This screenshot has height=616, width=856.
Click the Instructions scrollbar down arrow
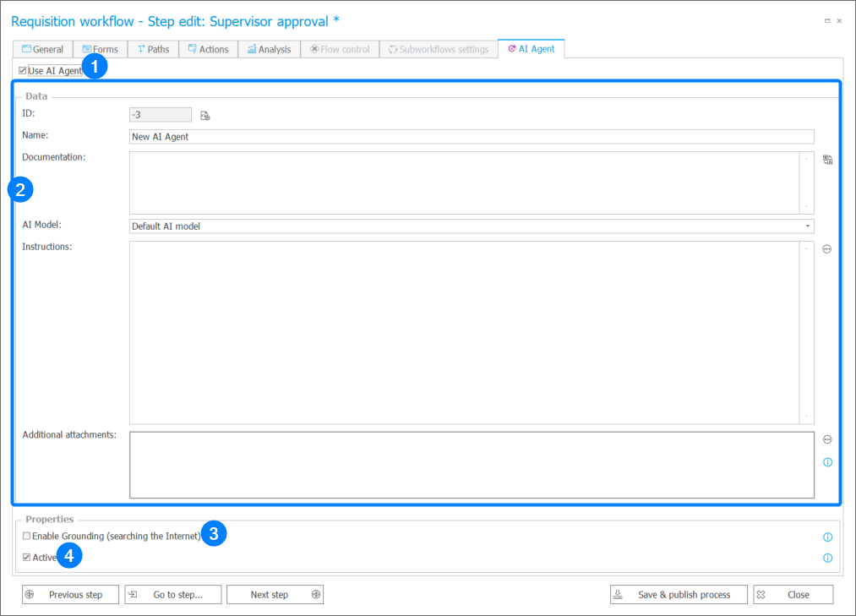806,417
